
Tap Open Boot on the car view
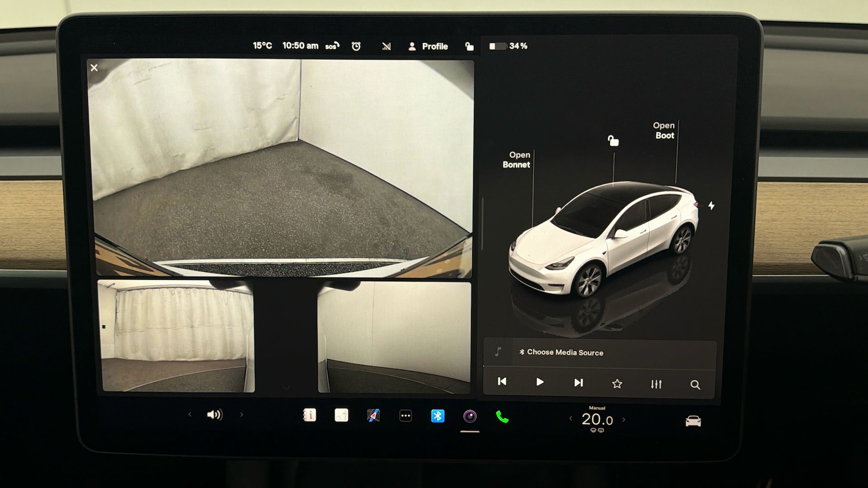pyautogui.click(x=664, y=131)
